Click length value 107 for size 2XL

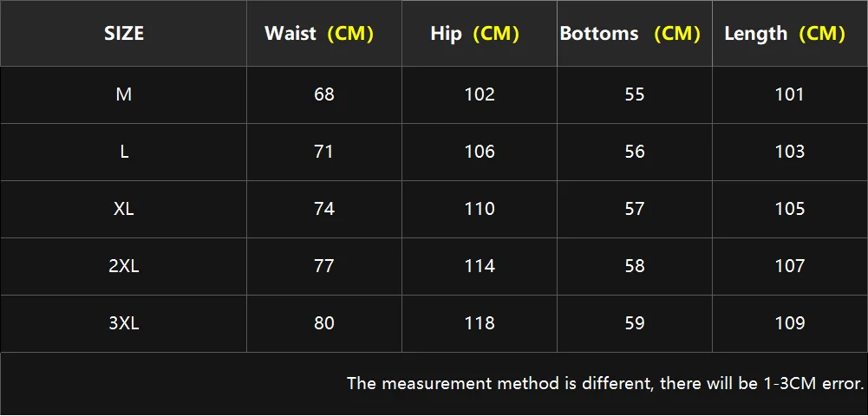point(790,266)
